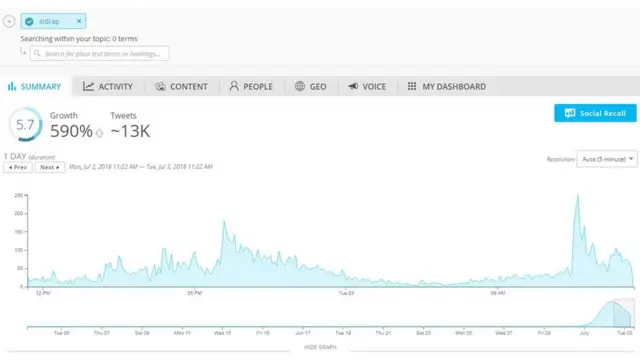640x360 pixels.
Task: Click the Activity line chart icon
Action: pos(89,86)
